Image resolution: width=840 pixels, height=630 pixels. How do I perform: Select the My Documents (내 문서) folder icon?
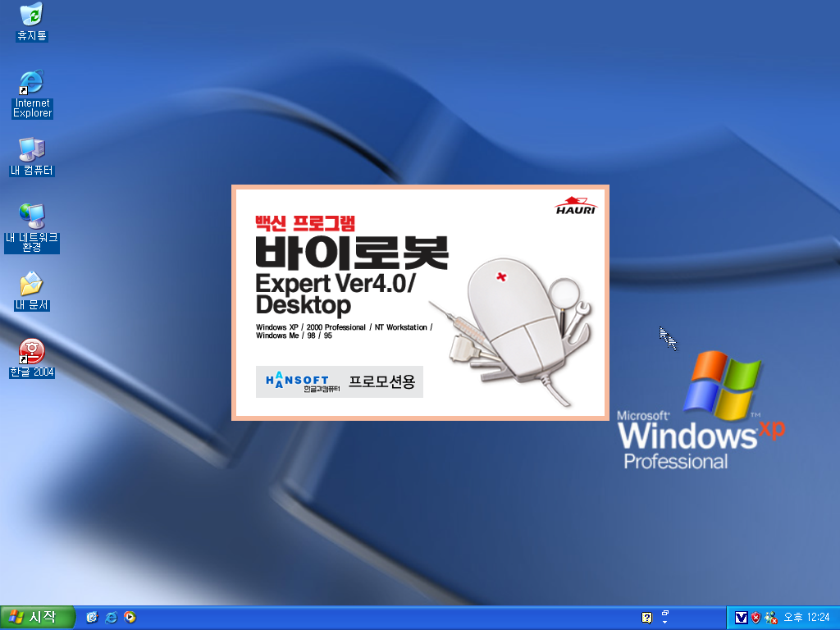[32, 291]
